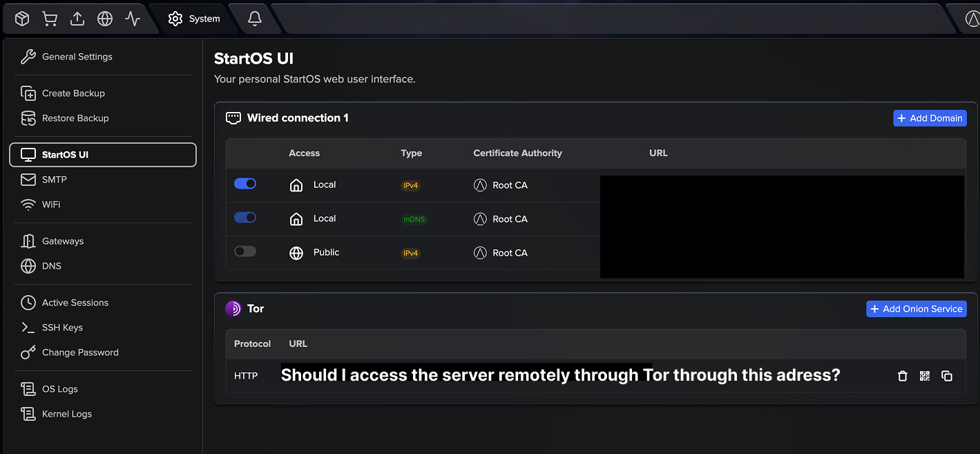The height and width of the screenshot is (454, 980).
Task: Click the Certificate Authority column header
Action: (x=518, y=153)
